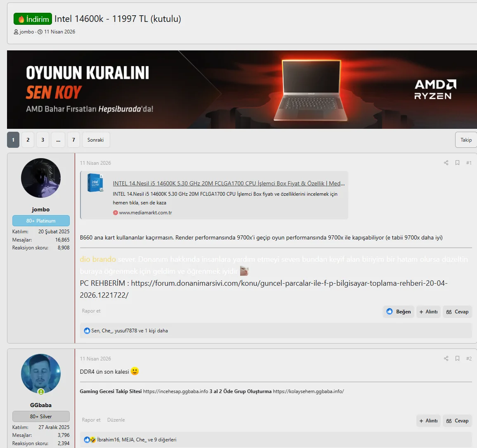Screen dimensions: 477x448
Task: Quote GGbaba's post with Alıntı
Action: pos(428,421)
